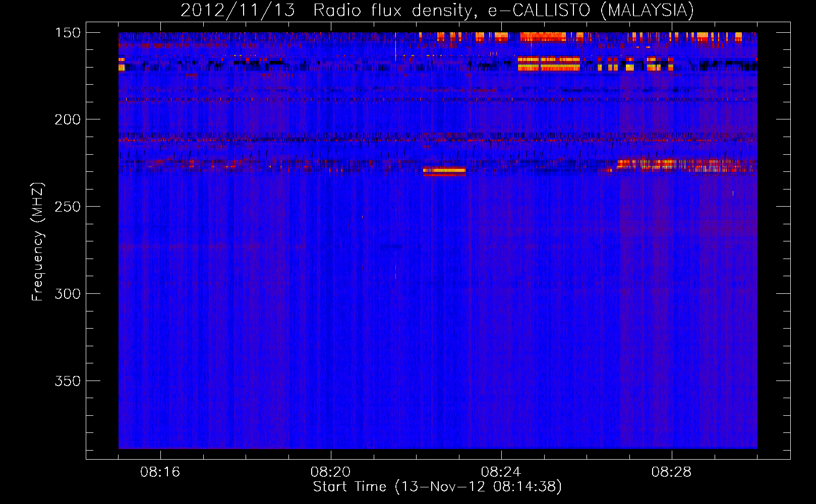This screenshot has width=816, height=504.
Task: Click the bright yellow burst near 230 MHz at 08:22
Action: click(444, 171)
